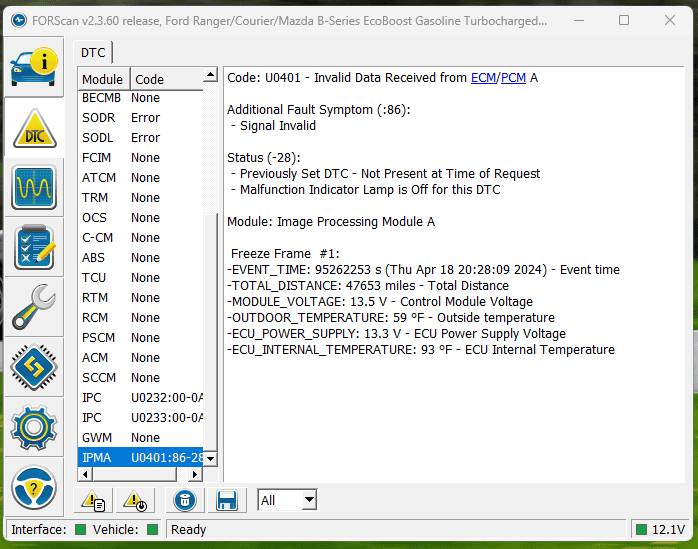
Task: Open the PCM hyperlink
Action: (x=513, y=77)
